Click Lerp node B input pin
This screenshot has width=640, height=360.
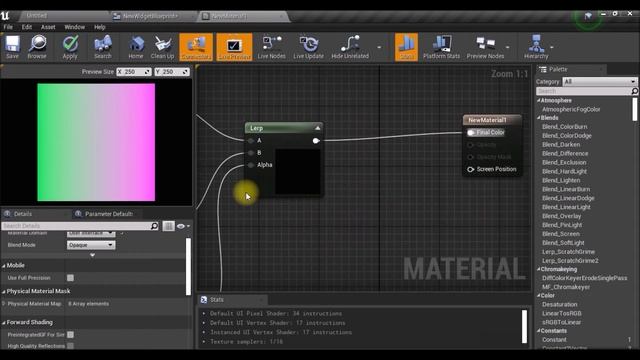click(251, 153)
